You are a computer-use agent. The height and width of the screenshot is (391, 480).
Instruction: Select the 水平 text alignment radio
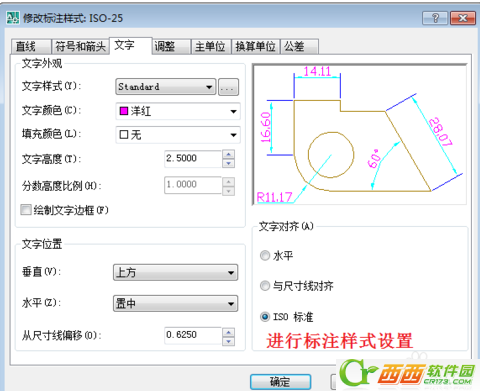click(x=265, y=256)
